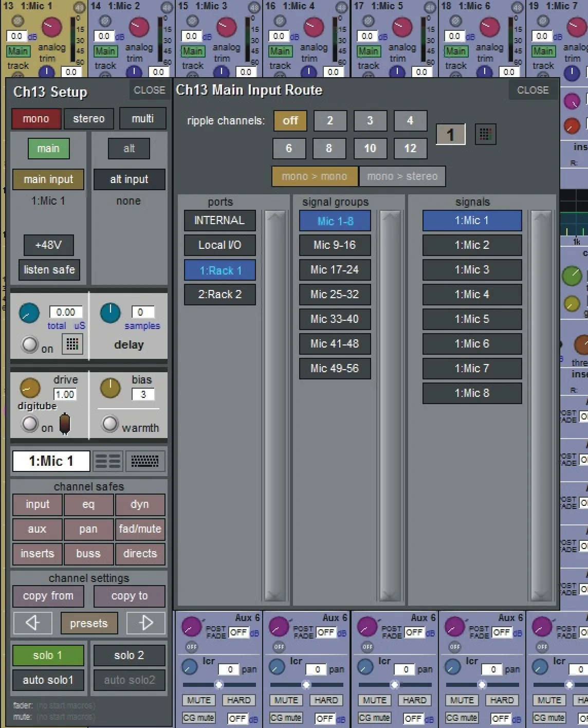Set ripple channels to 4
Image resolution: width=588 pixels, height=728 pixels.
[x=410, y=121]
